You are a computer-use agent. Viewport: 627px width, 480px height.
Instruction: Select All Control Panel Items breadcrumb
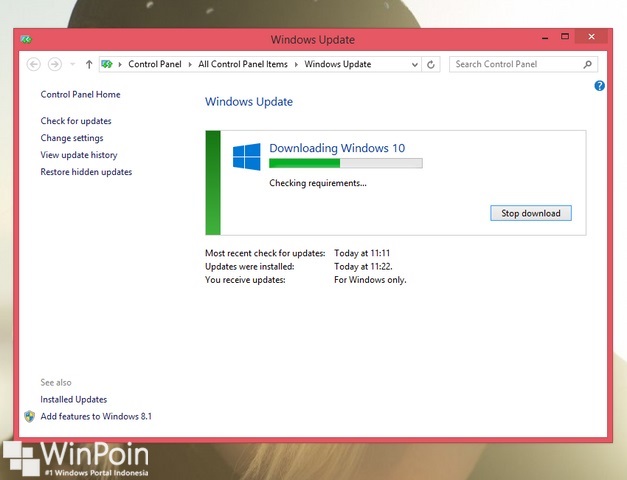point(243,64)
